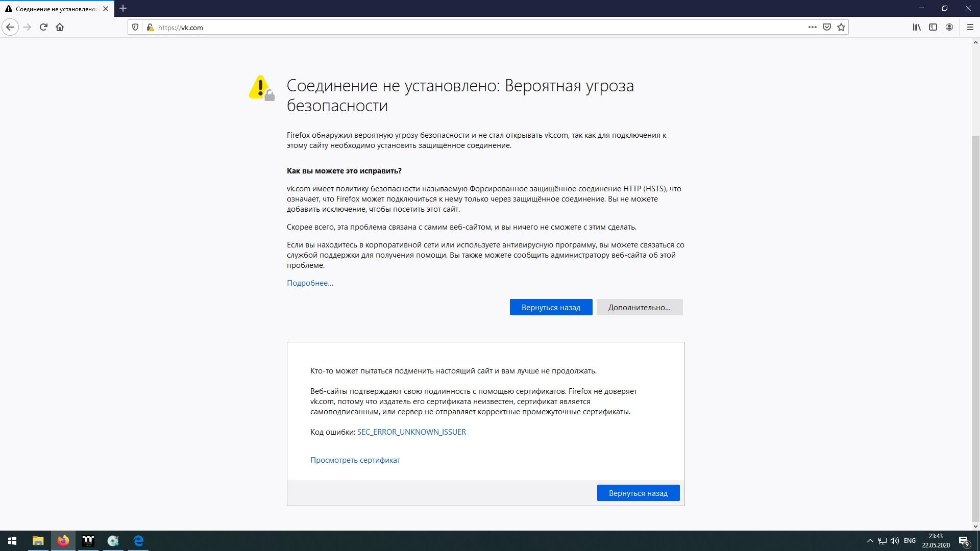Click the 'Дополнительно…' button
Image resolution: width=980 pixels, height=551 pixels.
click(640, 307)
